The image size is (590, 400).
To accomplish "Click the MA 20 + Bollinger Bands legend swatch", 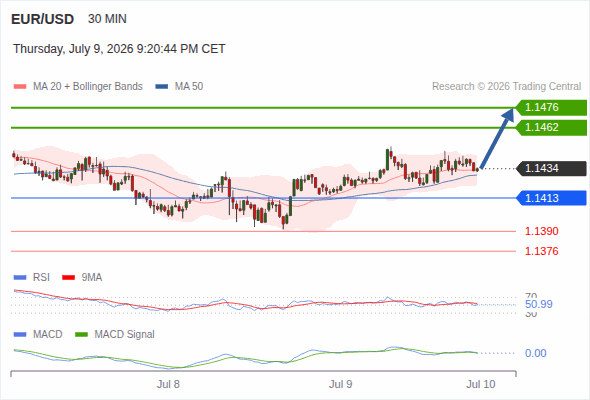I will (x=20, y=87).
